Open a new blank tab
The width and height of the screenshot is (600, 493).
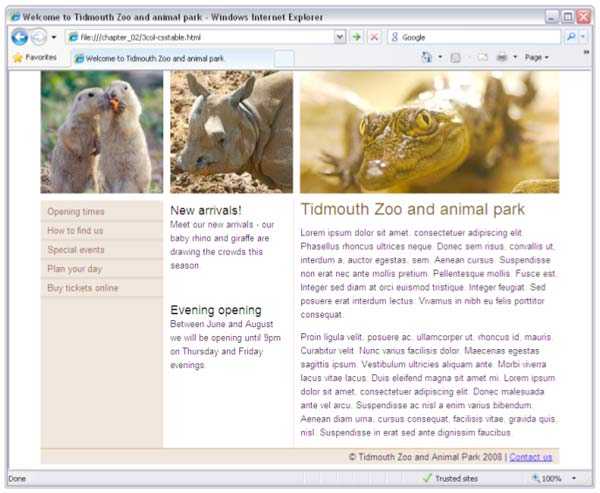pos(284,59)
